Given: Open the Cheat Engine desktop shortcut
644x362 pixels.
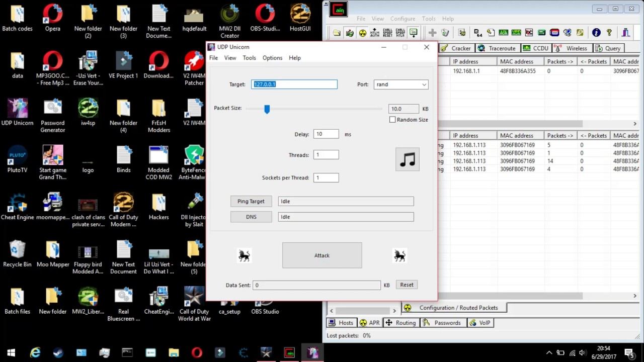Looking at the screenshot, I should pos(17,207).
